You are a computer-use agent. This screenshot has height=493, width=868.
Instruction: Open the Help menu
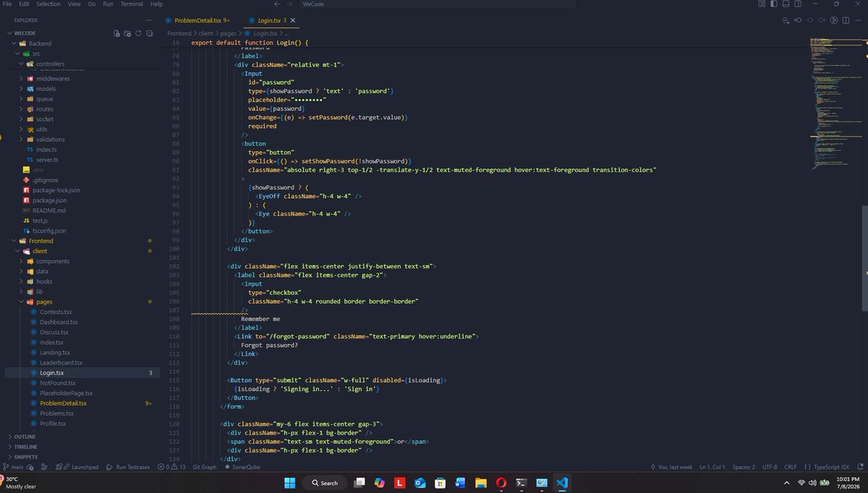coord(156,4)
